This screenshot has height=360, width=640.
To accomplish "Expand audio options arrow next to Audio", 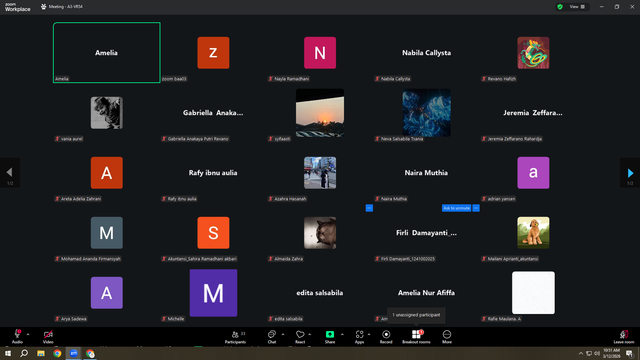I will click(x=28, y=334).
